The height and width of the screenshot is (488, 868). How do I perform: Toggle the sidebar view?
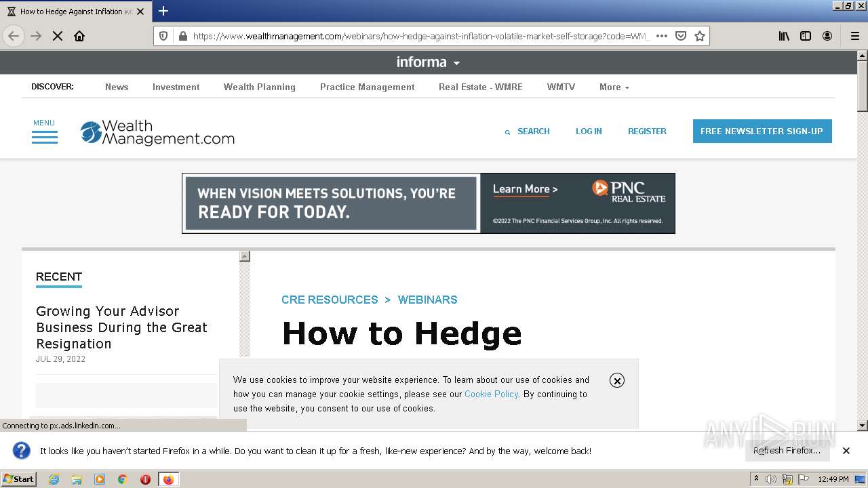pyautogui.click(x=806, y=36)
